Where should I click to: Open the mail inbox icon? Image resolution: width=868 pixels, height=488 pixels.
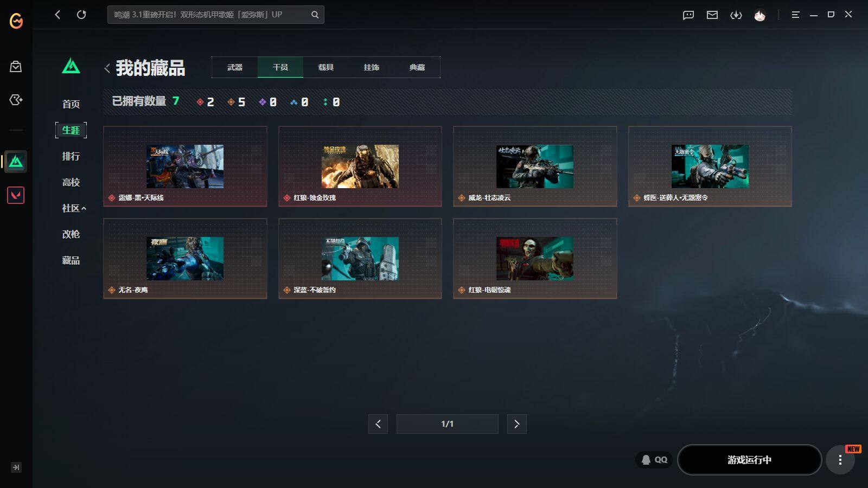pos(712,15)
